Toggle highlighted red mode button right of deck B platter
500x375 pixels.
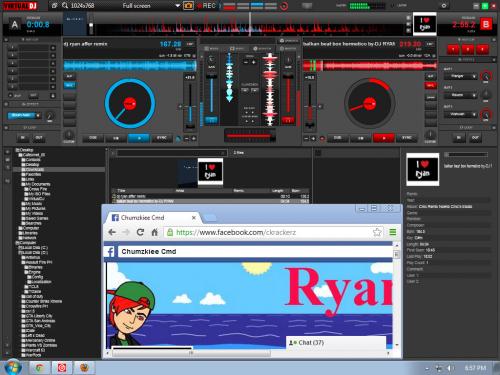click(430, 85)
